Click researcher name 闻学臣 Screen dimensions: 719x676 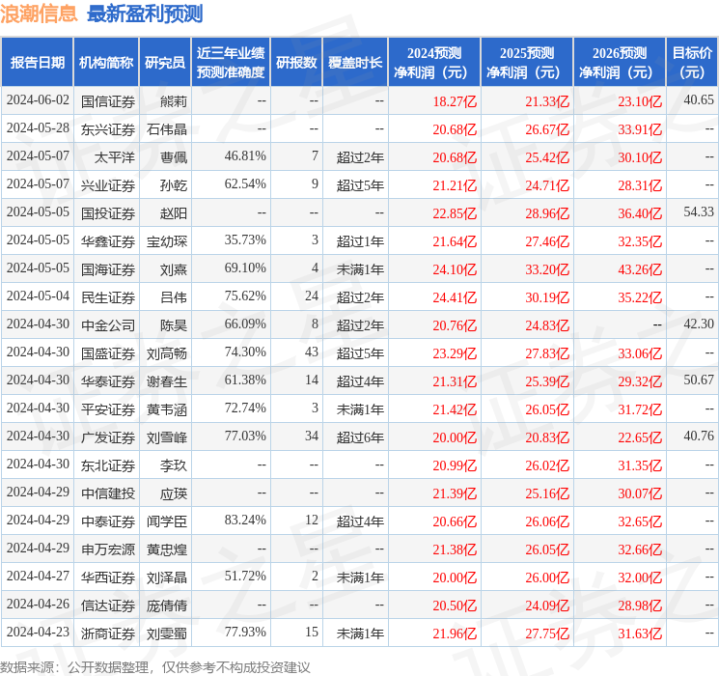pos(167,521)
